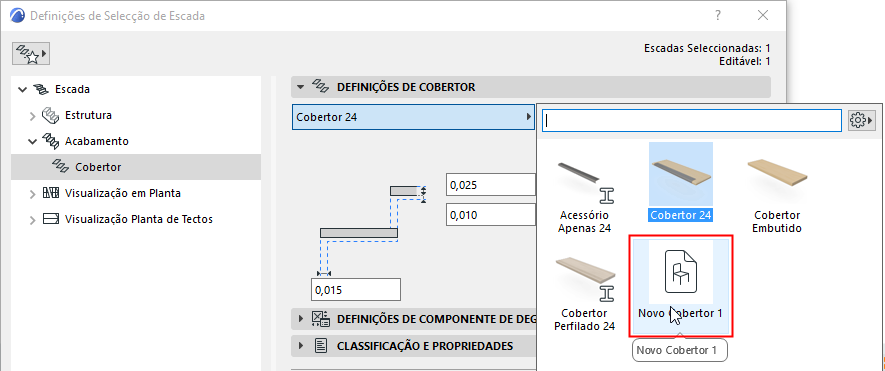Image resolution: width=885 pixels, height=371 pixels.
Task: Collapse the Definições de Cobertor panel
Action: 300,88
